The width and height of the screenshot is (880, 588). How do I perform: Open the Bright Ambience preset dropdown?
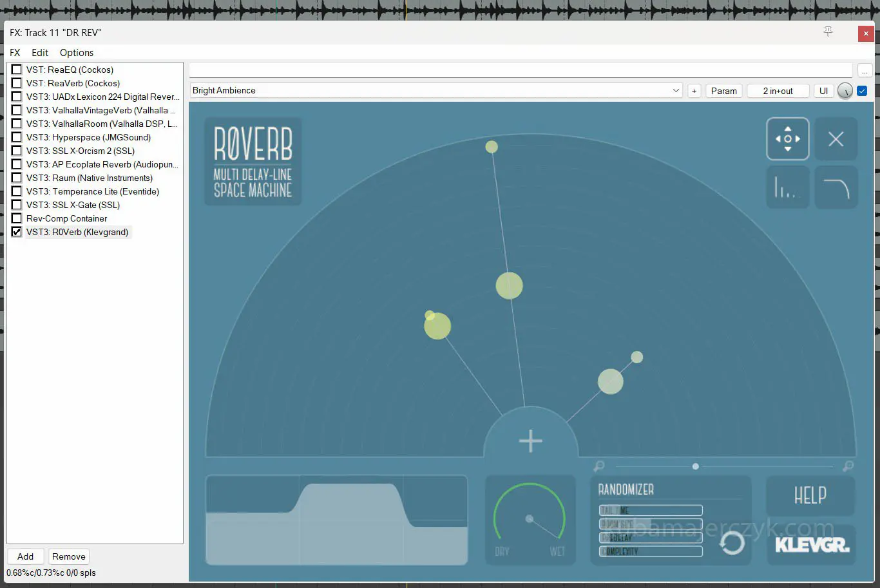[x=436, y=91]
